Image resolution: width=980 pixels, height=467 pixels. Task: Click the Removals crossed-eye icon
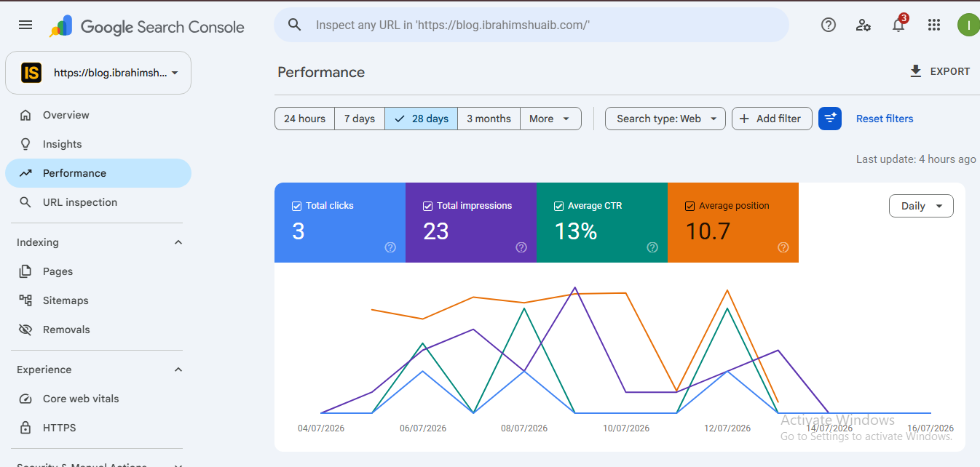tap(25, 330)
